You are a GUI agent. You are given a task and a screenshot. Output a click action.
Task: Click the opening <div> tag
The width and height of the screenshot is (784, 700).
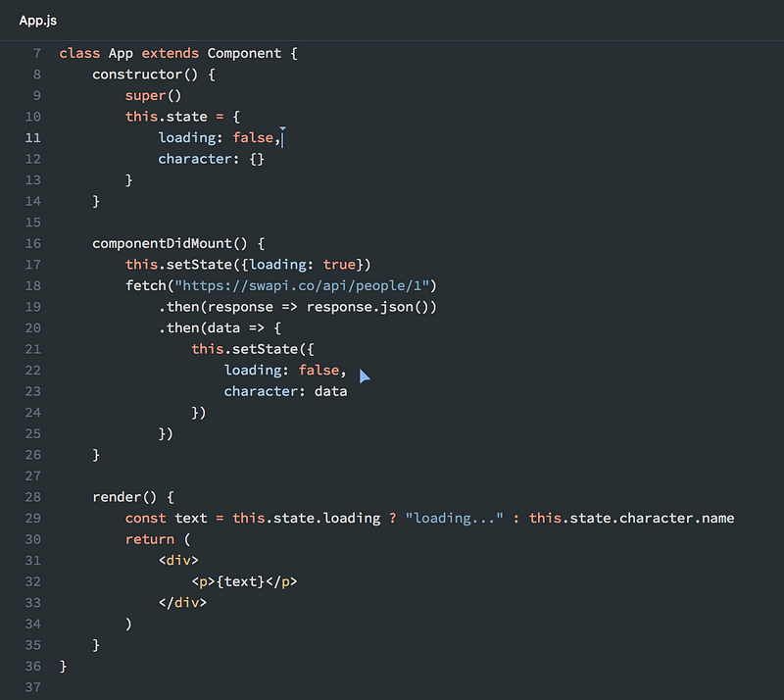(178, 561)
